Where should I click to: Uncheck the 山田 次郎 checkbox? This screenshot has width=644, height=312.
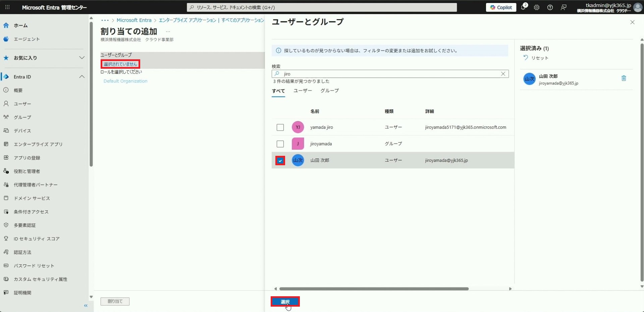(280, 161)
